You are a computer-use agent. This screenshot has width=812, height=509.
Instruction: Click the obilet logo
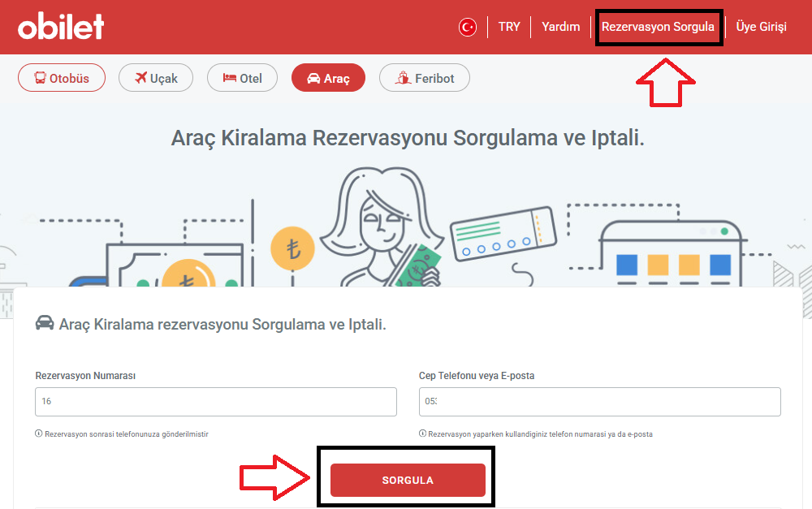(61, 26)
